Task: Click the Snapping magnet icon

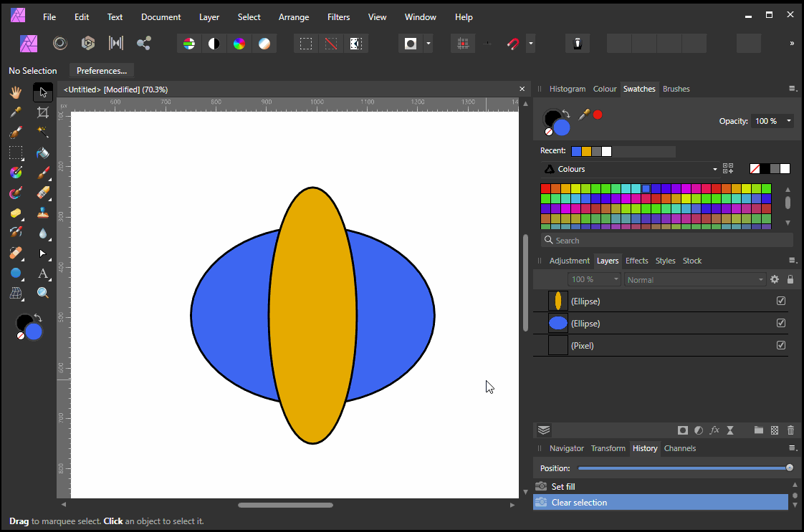Action: click(x=513, y=44)
